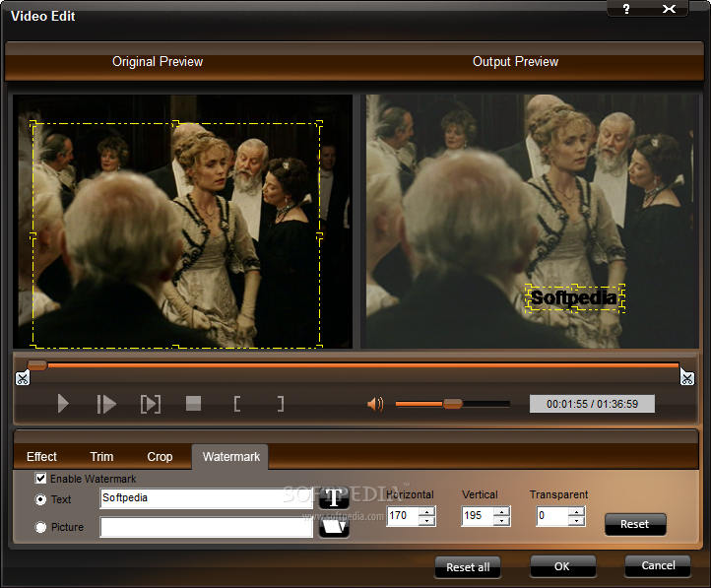Confirm the edits with OK
This screenshot has height=588, width=711.
[x=562, y=566]
